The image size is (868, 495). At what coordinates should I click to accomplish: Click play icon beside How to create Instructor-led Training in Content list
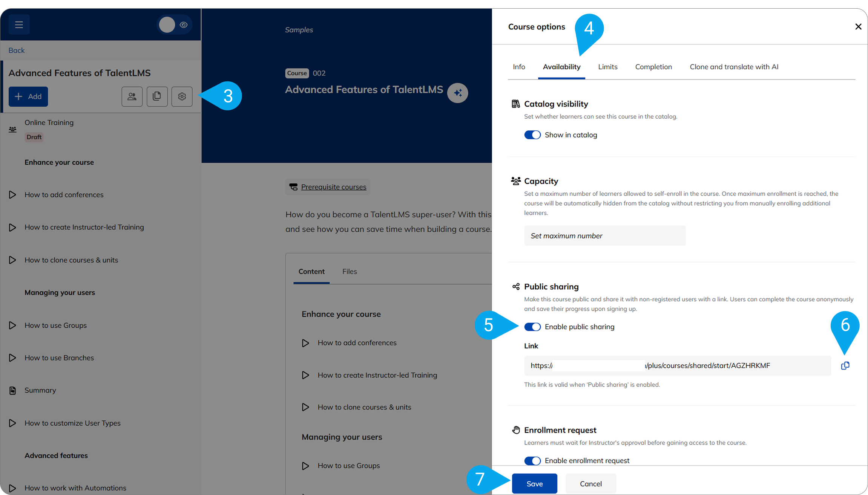pyautogui.click(x=305, y=375)
